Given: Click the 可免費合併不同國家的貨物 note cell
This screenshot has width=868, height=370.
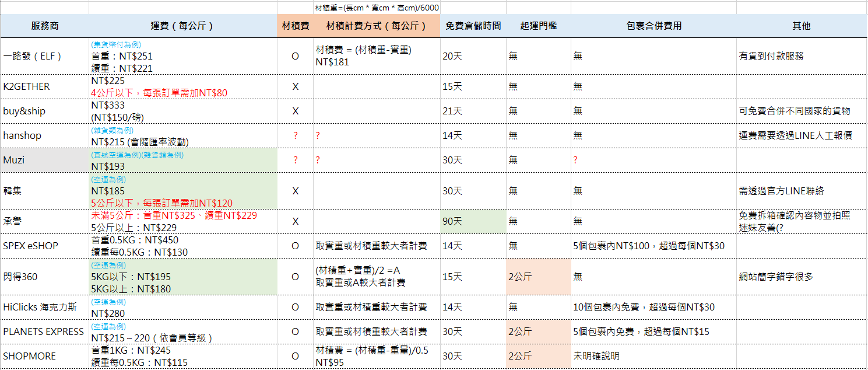Looking at the screenshot, I should (x=802, y=111).
